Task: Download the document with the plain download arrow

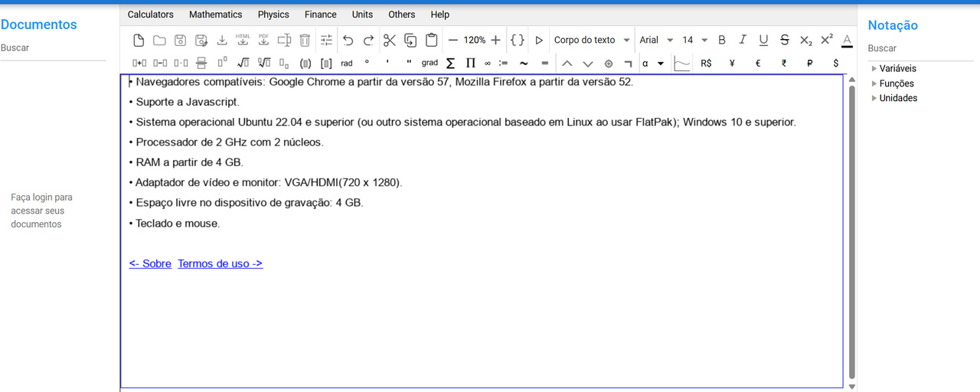Action: 222,40
